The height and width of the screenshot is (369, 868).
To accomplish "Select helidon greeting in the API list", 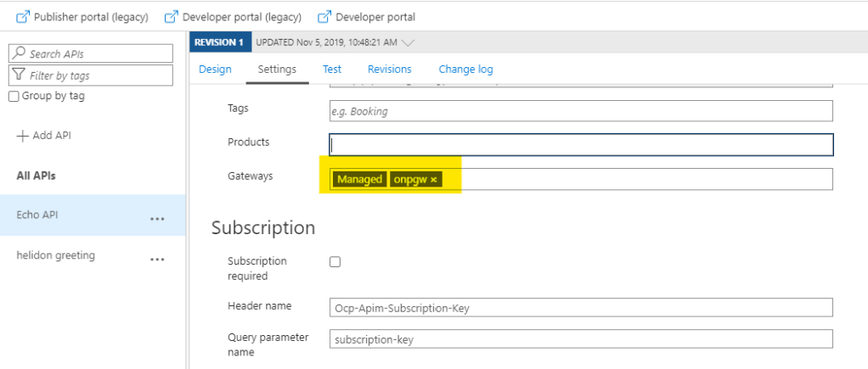I will [x=56, y=255].
